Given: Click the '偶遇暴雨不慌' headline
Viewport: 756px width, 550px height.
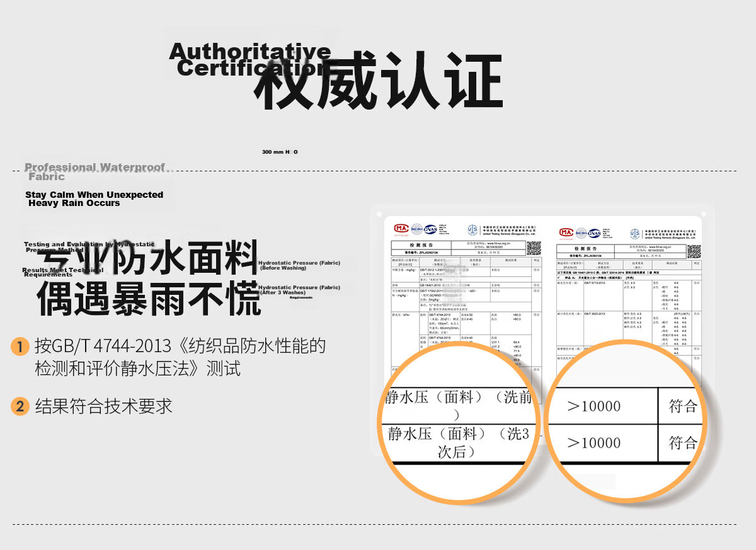Looking at the screenshot, I should click(x=149, y=299).
